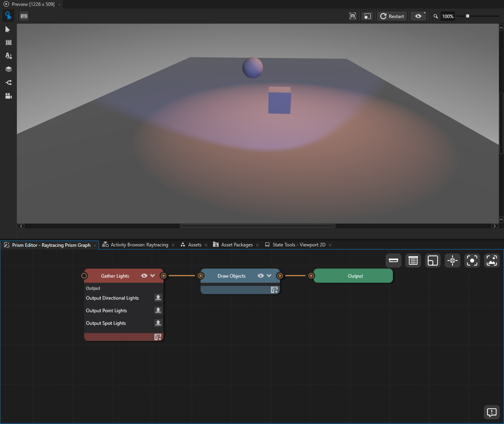Screen dimensions: 504x424
Task: Click Draw Objects input port
Action: click(x=201, y=276)
